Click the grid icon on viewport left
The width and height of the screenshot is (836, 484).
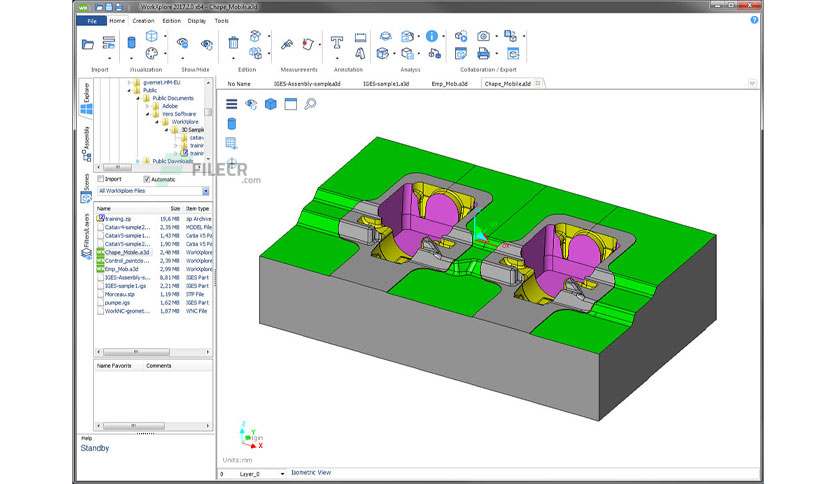[x=231, y=143]
